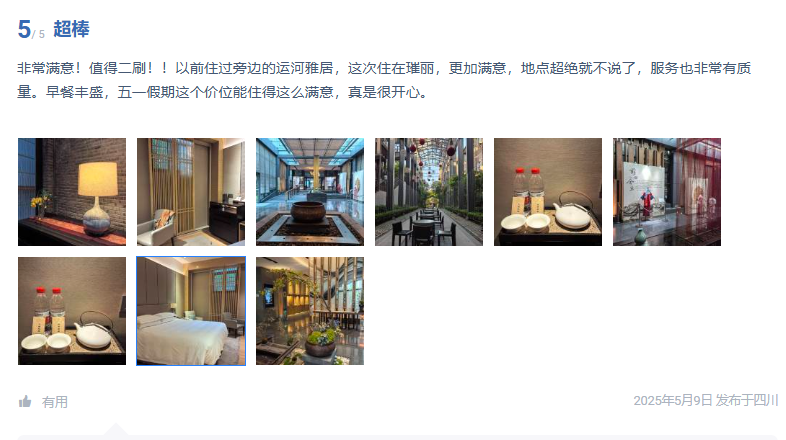This screenshot has width=786, height=440.
Task: Click the review line mentioning 早餐丰盛
Action: click(x=223, y=92)
